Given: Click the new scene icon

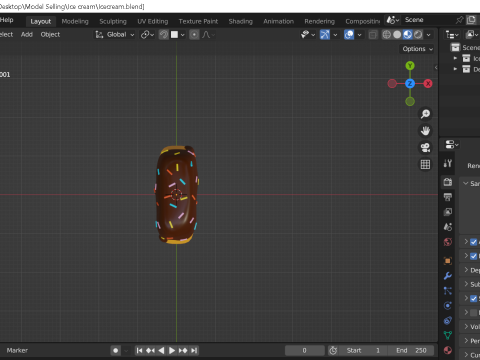Looking at the screenshot, I should point(471,20).
